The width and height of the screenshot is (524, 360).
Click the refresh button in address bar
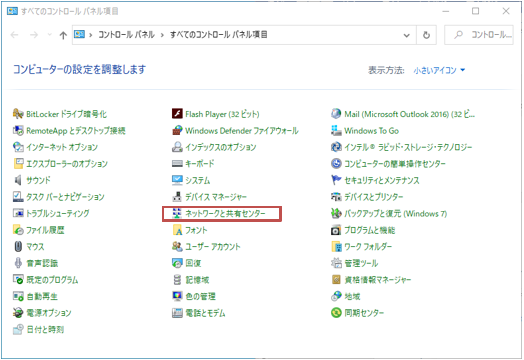click(426, 35)
